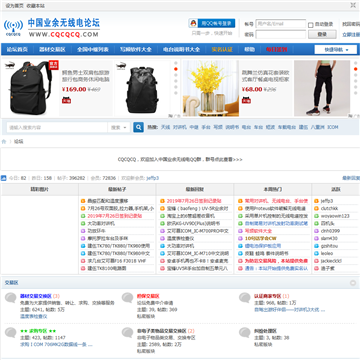
Task: Open the 认证商家专区 forum link
Action: point(268,296)
